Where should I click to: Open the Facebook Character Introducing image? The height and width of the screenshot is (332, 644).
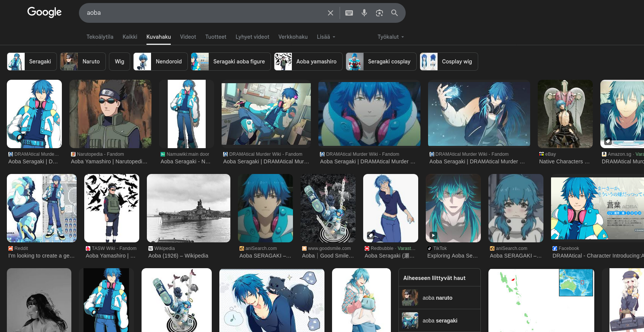coord(597,208)
